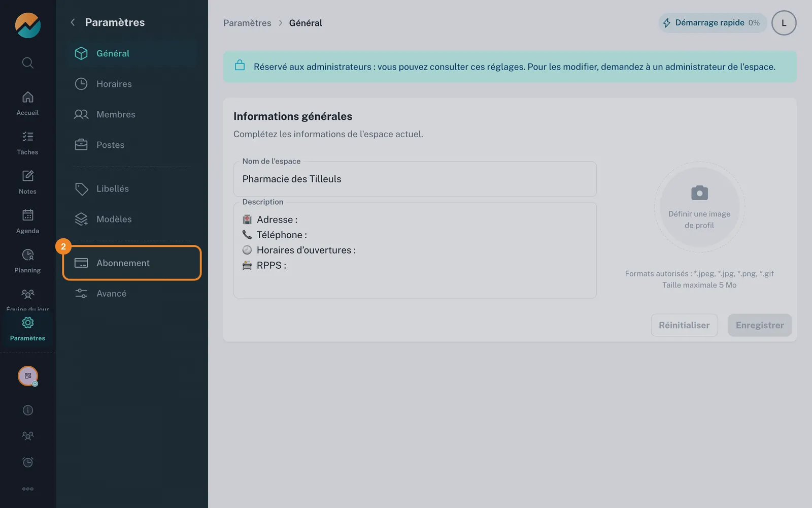Open search via the magnifier icon
812x508 pixels.
[x=28, y=63]
